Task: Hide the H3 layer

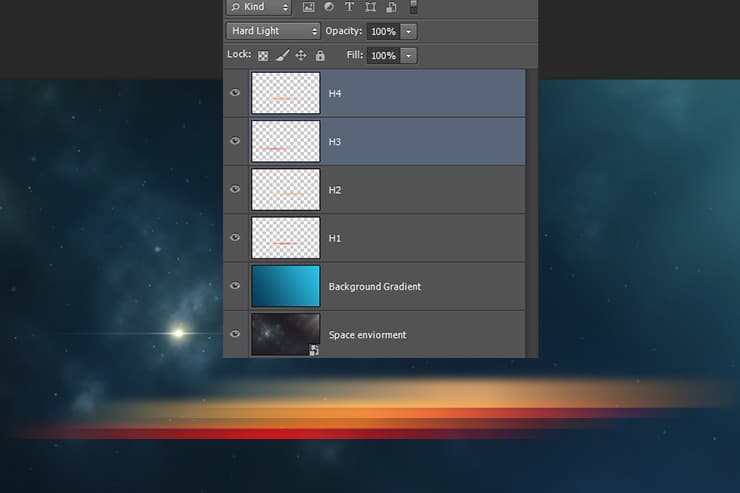Action: tap(235, 141)
